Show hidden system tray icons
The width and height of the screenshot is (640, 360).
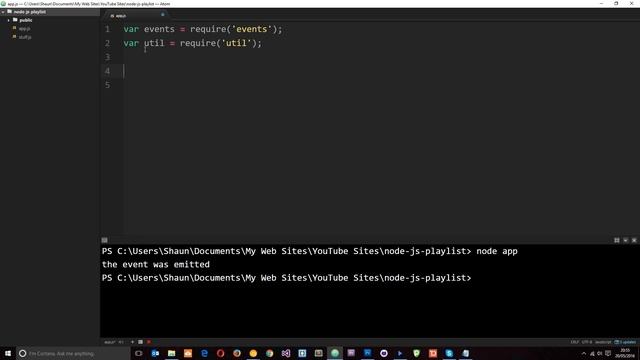tap(583, 353)
